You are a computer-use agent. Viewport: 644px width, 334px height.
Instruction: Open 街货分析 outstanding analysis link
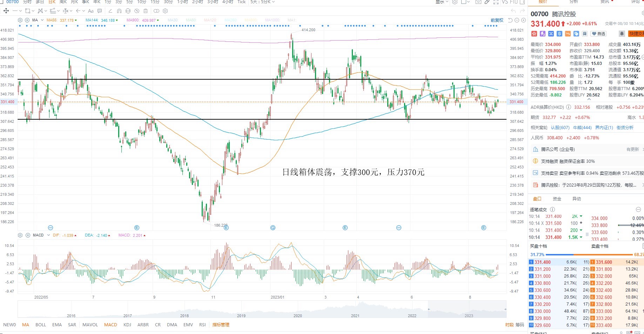tap(625, 128)
